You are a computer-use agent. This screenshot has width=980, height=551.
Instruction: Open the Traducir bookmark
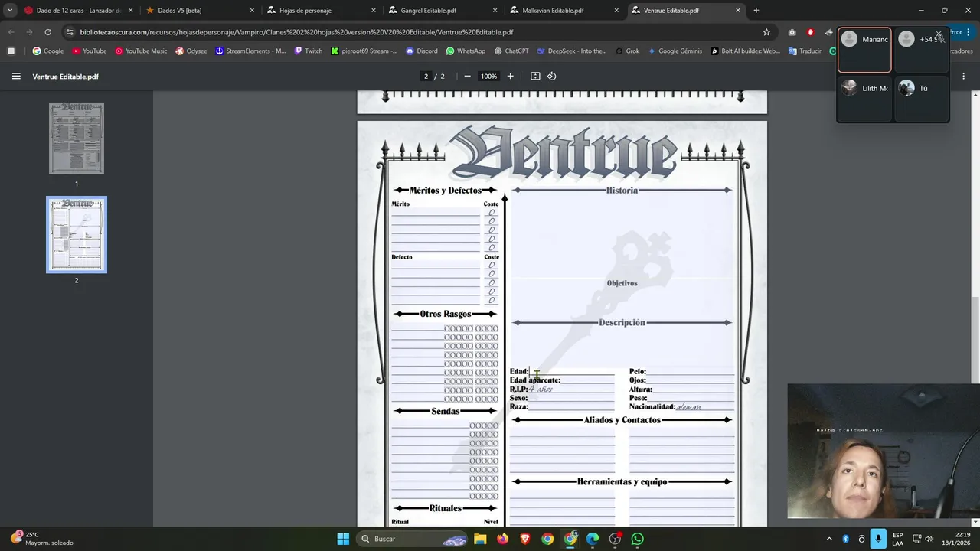pyautogui.click(x=804, y=51)
